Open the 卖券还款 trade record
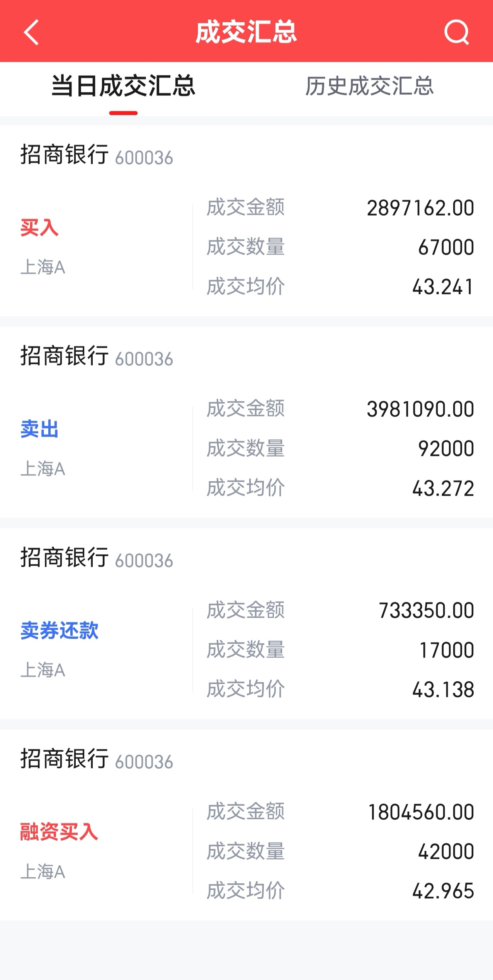Viewport: 493px width, 980px height. 246,623
